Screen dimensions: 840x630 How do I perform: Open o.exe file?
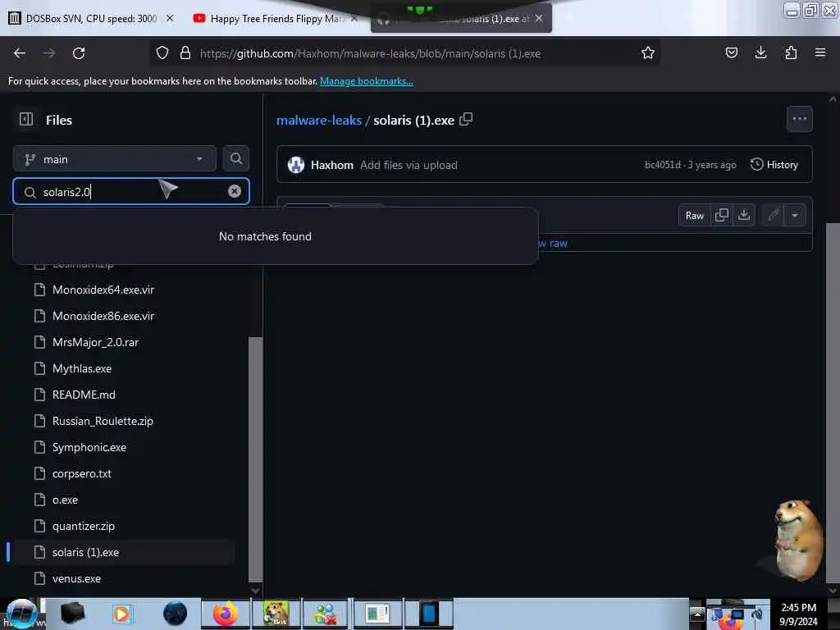point(65,500)
